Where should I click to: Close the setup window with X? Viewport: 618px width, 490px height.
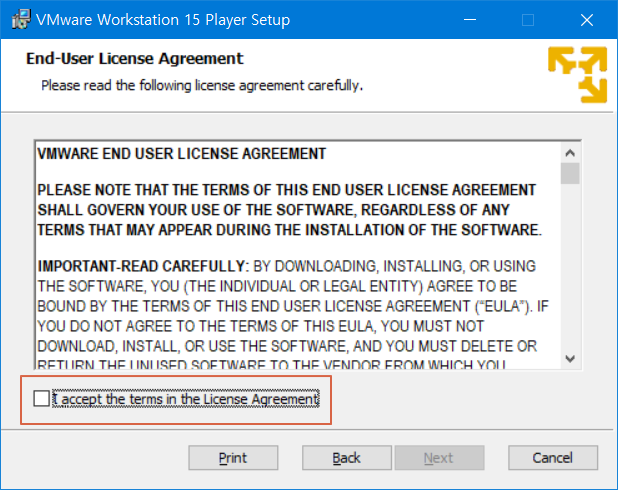click(x=587, y=20)
